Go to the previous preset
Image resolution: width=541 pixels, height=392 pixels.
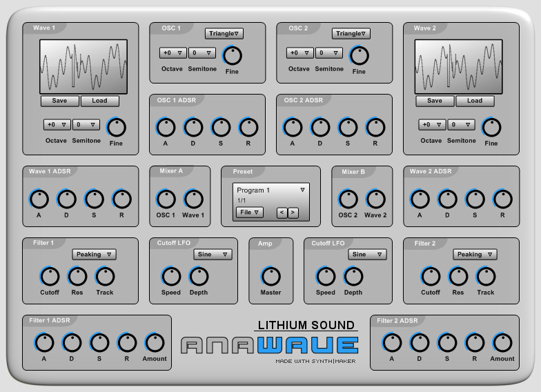tap(282, 213)
